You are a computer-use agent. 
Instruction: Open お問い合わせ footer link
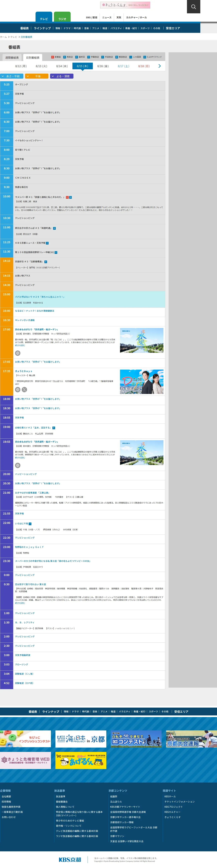point(9,817)
